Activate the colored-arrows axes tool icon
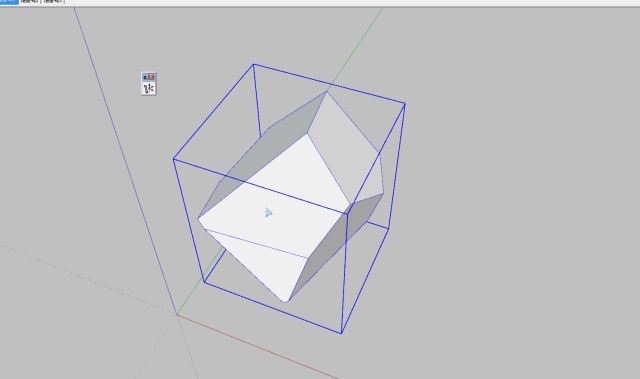 [149, 88]
